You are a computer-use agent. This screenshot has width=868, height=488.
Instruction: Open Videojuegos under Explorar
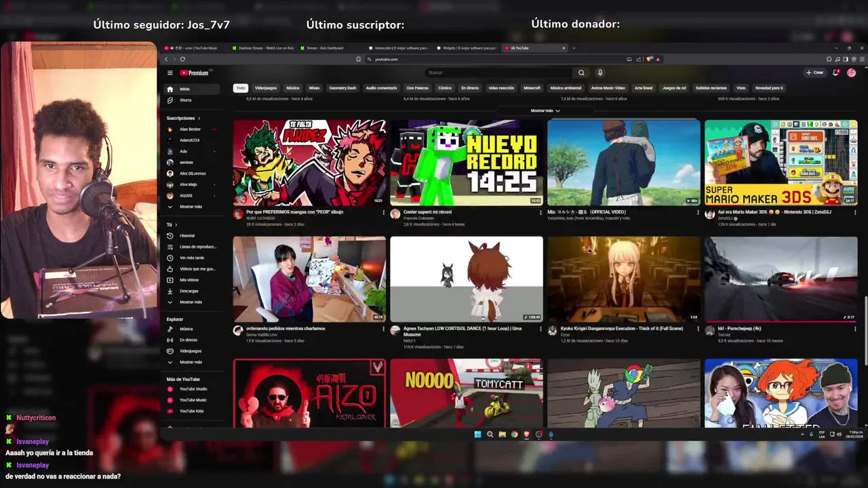point(191,351)
